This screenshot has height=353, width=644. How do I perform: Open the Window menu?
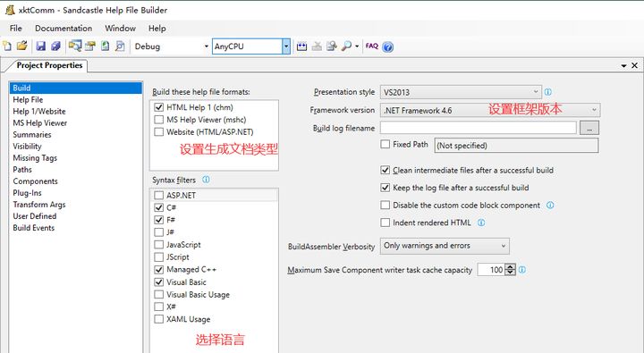click(x=121, y=29)
